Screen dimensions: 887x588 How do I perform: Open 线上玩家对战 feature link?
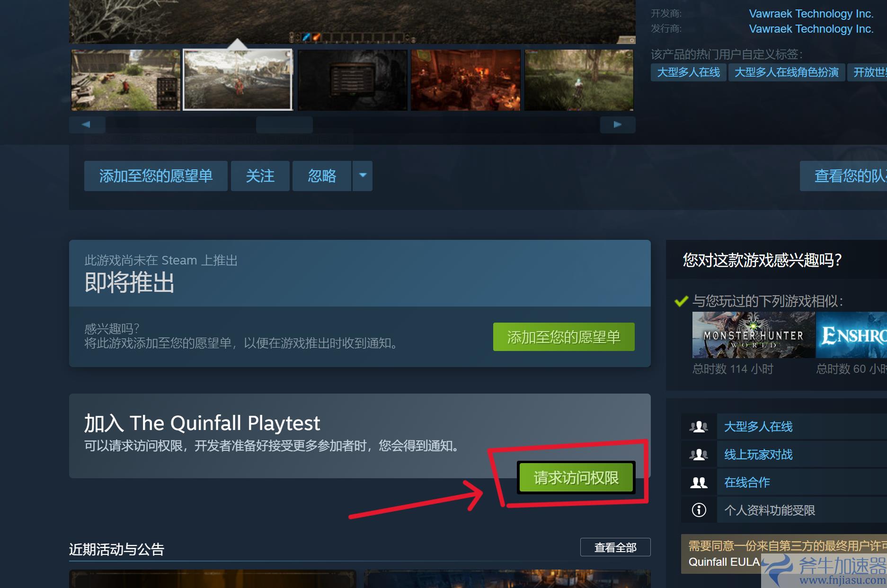point(758,455)
